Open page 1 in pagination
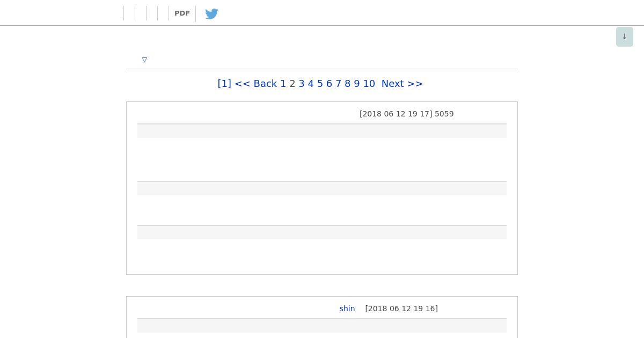Image resolution: width=644 pixels, height=338 pixels. 283,84
